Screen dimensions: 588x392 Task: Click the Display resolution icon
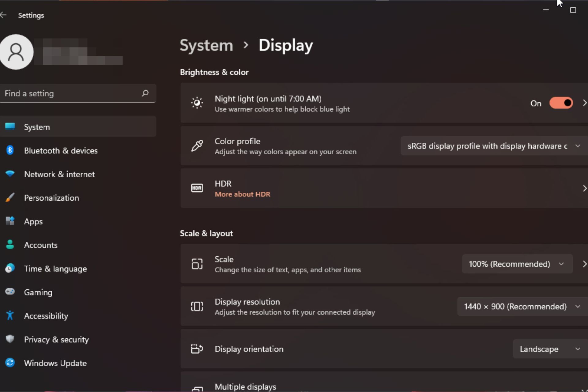click(x=197, y=306)
